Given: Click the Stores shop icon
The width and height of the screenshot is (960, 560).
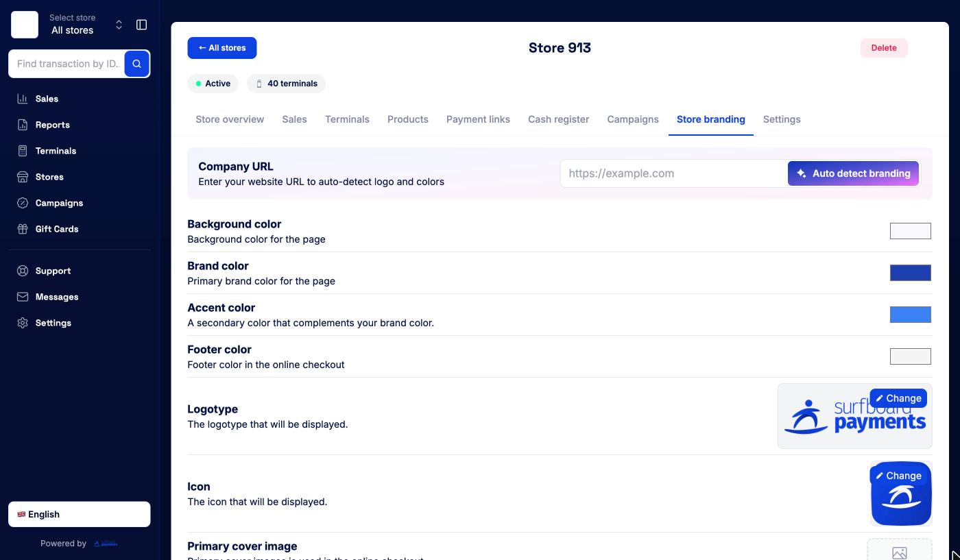Looking at the screenshot, I should click(x=23, y=177).
